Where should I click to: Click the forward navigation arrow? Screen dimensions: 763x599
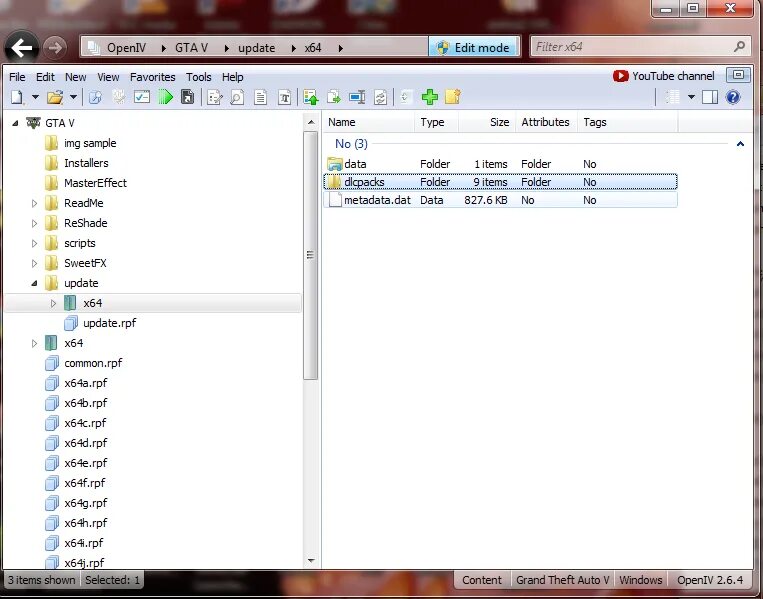coord(54,48)
